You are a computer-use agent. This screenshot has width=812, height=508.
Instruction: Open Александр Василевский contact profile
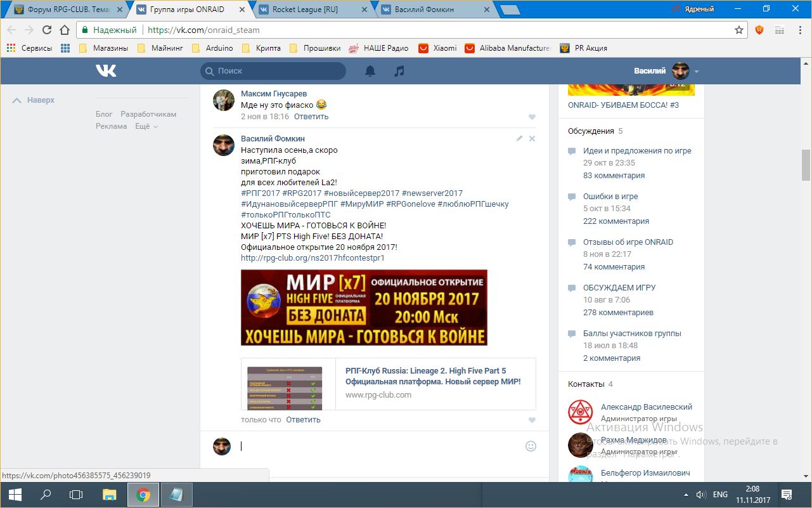coord(647,407)
